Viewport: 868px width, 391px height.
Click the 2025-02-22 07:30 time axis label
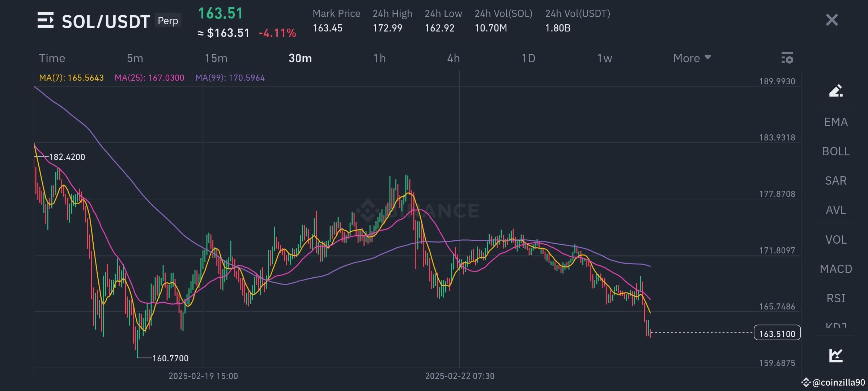(x=460, y=376)
